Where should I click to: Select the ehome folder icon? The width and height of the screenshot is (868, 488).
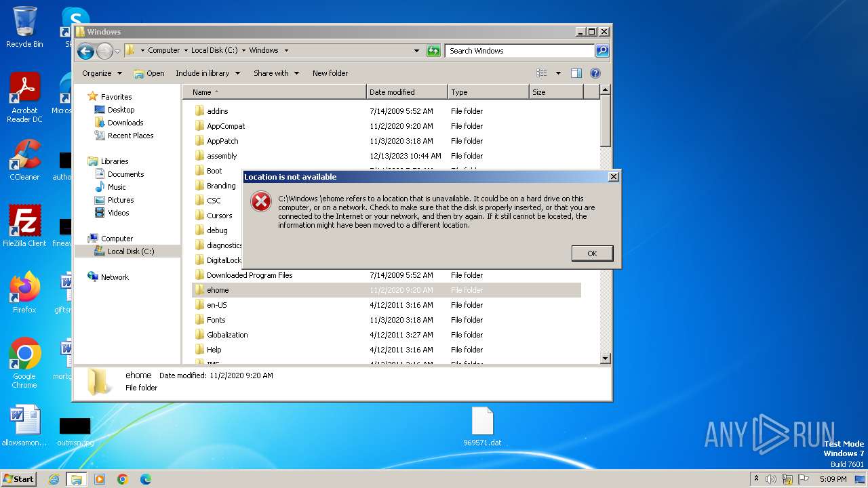point(199,290)
